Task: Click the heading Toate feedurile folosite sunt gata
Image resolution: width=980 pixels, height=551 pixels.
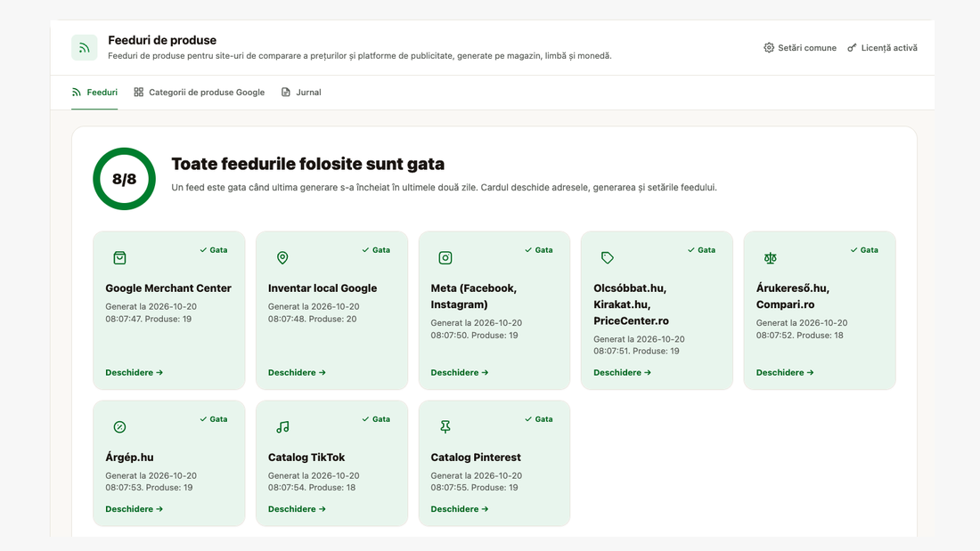Action: [308, 164]
